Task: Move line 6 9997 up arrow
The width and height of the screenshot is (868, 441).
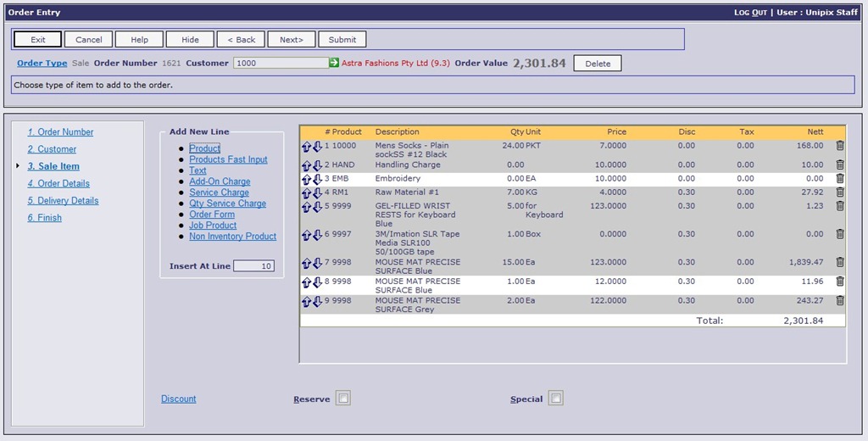Action: click(307, 236)
